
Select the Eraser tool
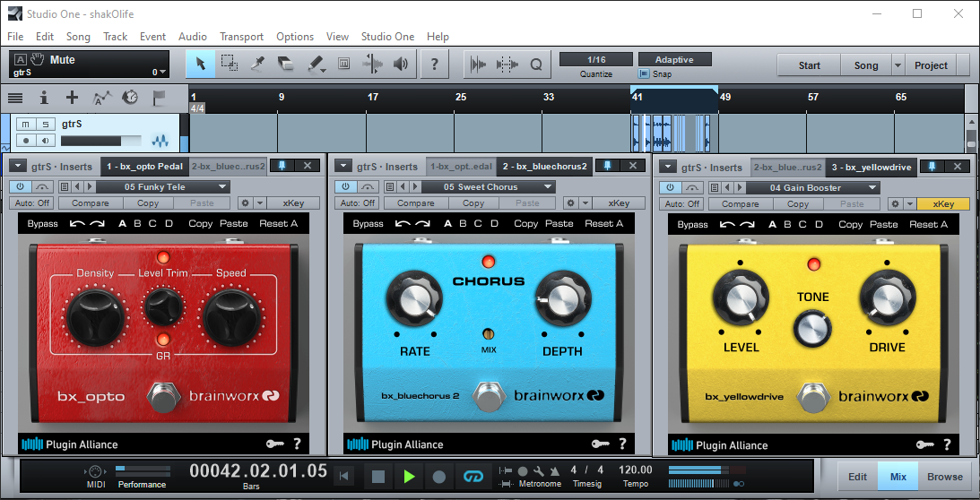point(286,64)
